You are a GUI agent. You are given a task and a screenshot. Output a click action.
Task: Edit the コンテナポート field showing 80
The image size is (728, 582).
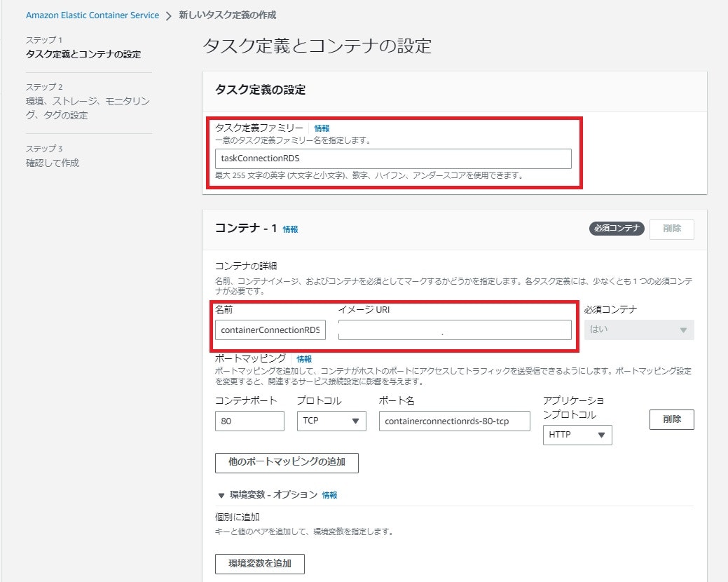249,421
